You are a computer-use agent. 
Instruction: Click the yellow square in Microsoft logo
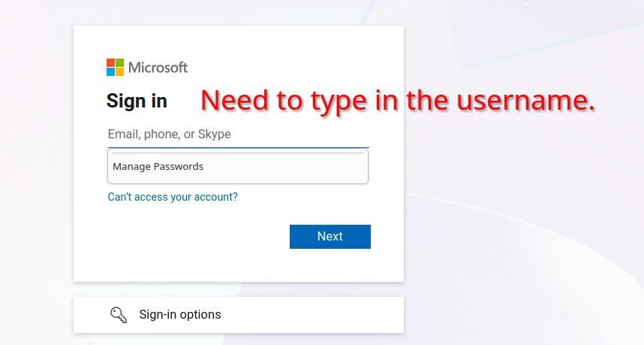(120, 72)
